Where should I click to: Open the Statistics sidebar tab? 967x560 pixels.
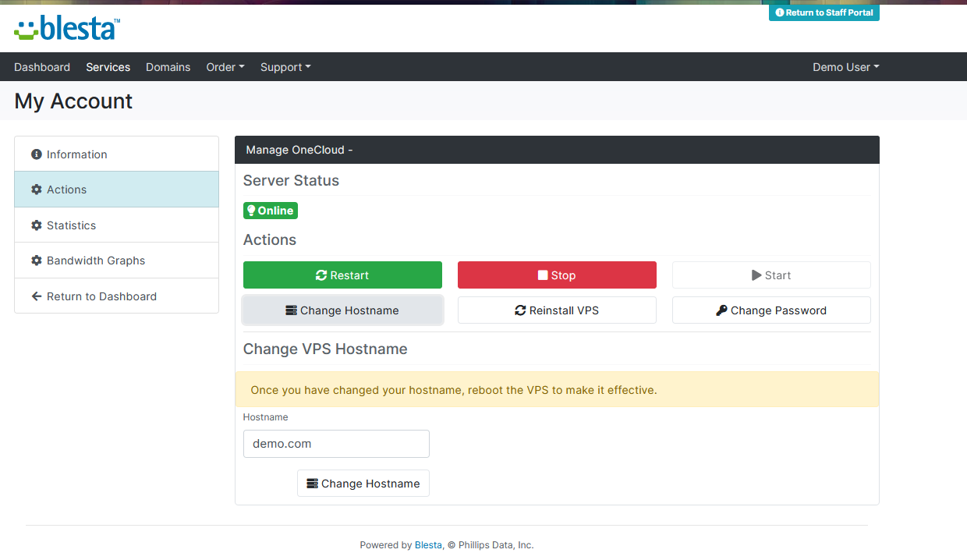tap(116, 225)
